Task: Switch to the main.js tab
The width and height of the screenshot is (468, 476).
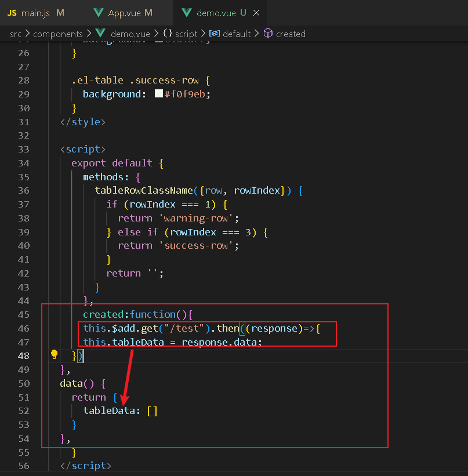Action: tap(42, 13)
